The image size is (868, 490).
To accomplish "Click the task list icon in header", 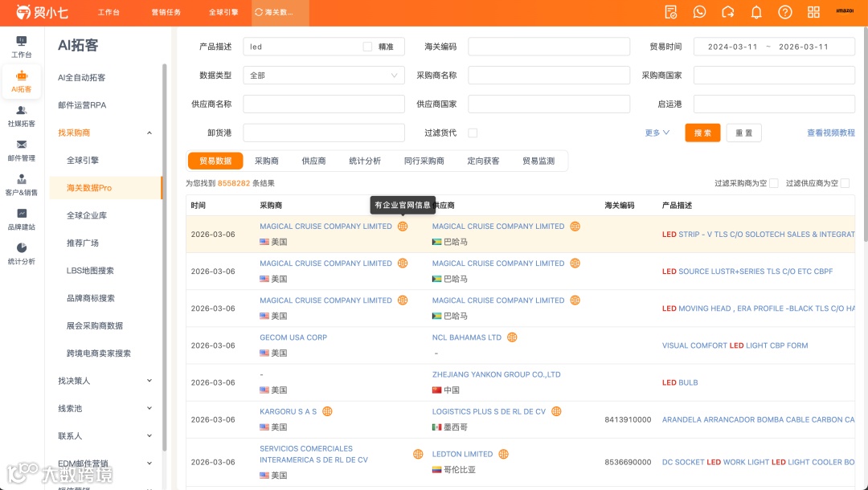I will click(x=671, y=11).
